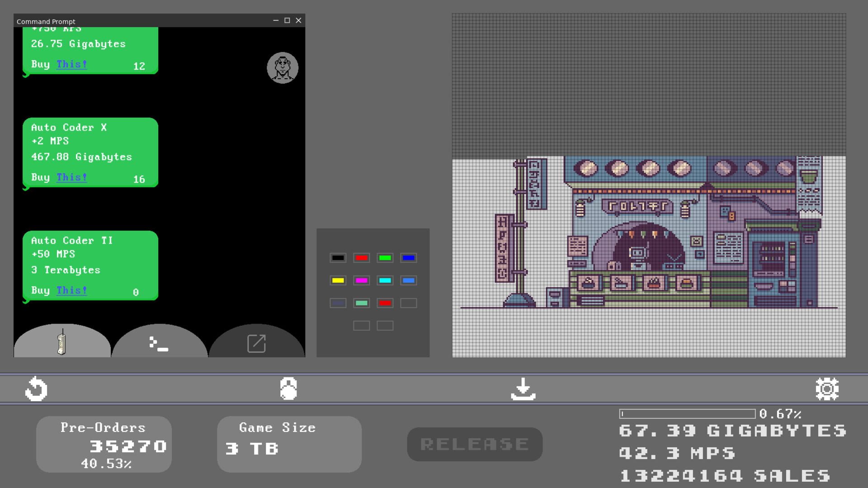
Task: Toggle the yellow color swatch
Action: click(337, 280)
